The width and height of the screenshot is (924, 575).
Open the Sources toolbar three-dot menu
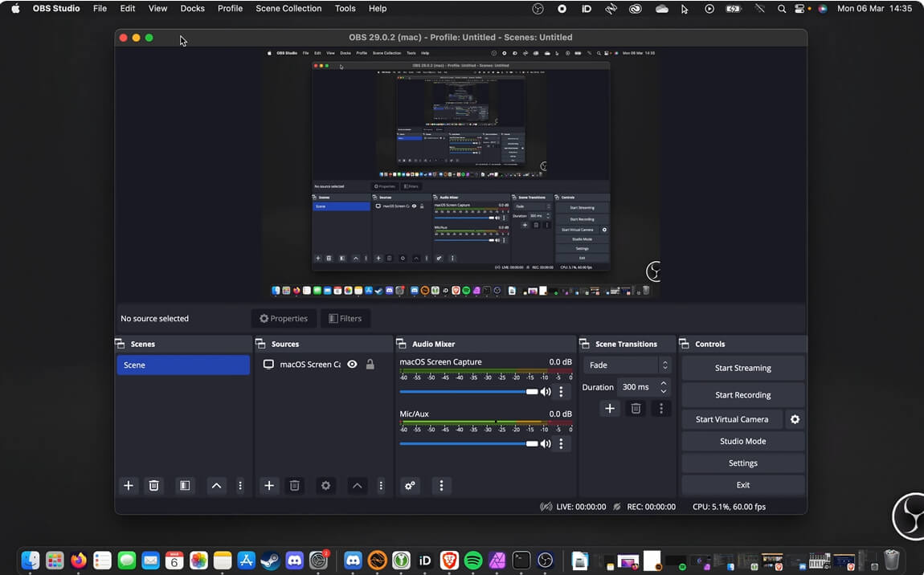[x=381, y=485]
